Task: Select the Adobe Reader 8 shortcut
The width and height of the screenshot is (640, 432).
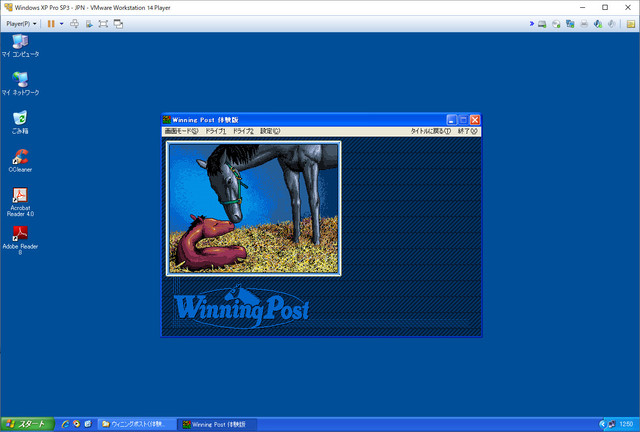Action: [20, 240]
